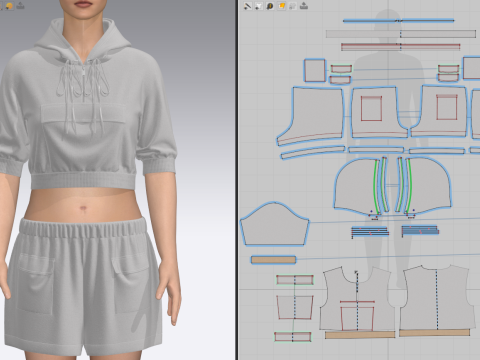Image resolution: width=480 pixels, height=360 pixels.
Task: Click the patch pocket under avatar's right hand
Action: tap(36, 283)
